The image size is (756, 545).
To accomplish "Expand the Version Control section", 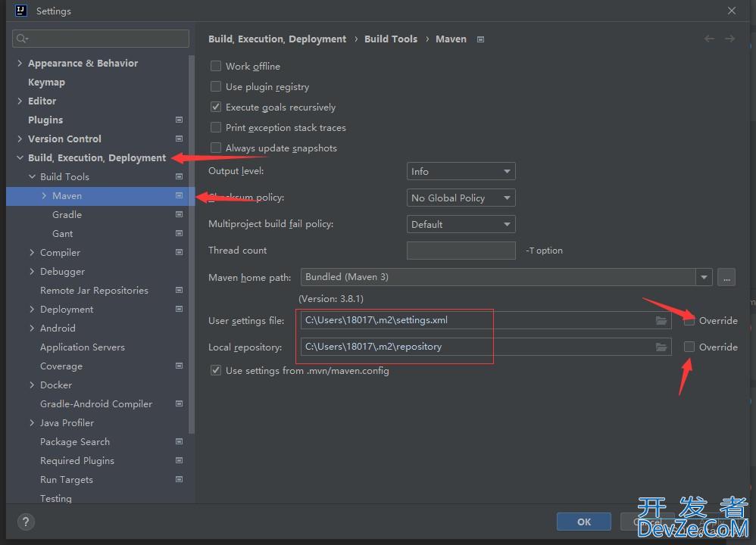I will pos(20,139).
